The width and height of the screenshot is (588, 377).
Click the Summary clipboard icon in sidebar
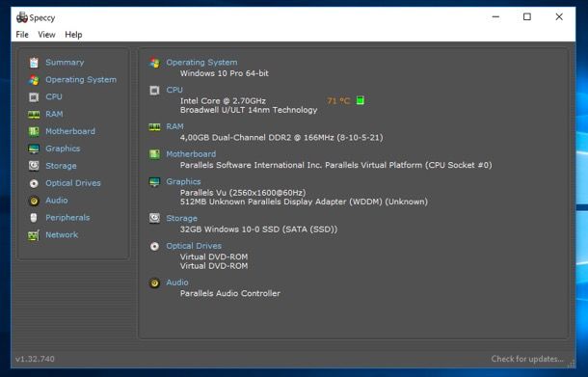(x=34, y=63)
